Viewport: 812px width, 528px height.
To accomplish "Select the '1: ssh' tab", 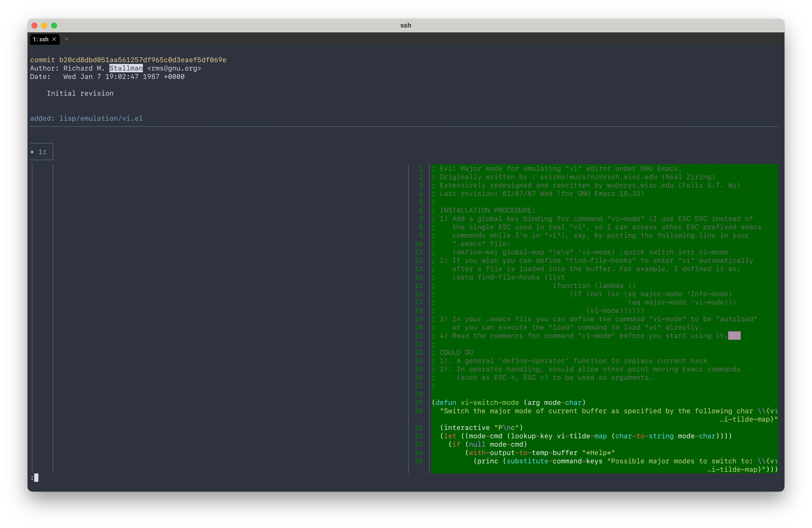I will pyautogui.click(x=41, y=39).
